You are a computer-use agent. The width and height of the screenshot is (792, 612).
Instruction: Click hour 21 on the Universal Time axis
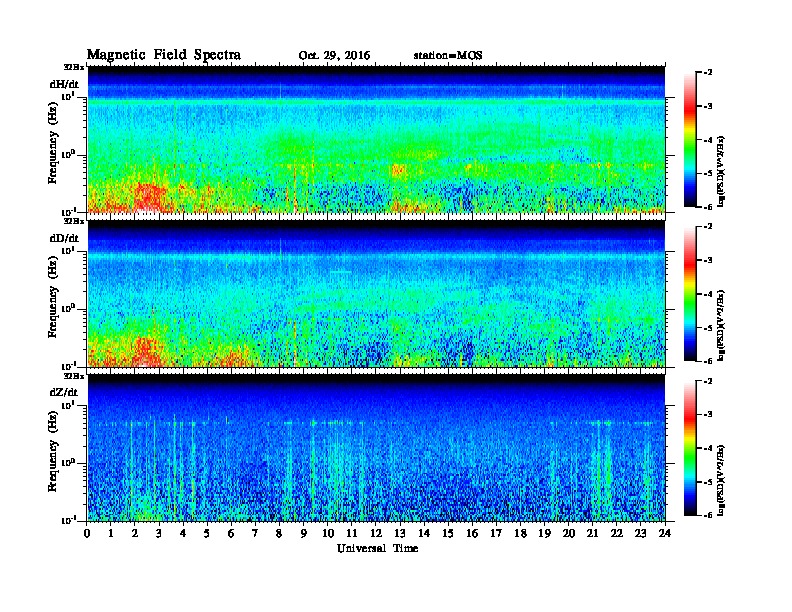click(592, 534)
